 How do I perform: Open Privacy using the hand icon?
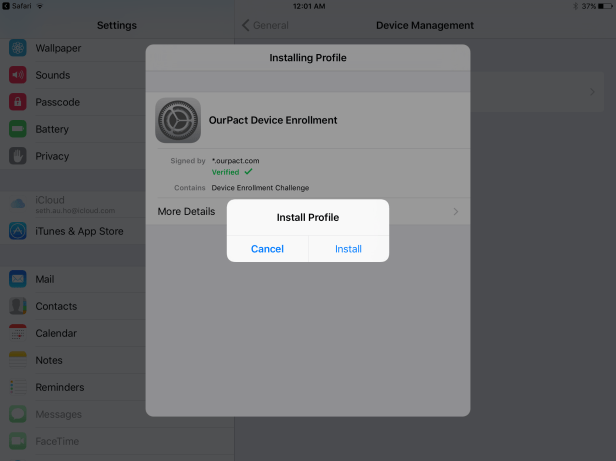point(18,156)
